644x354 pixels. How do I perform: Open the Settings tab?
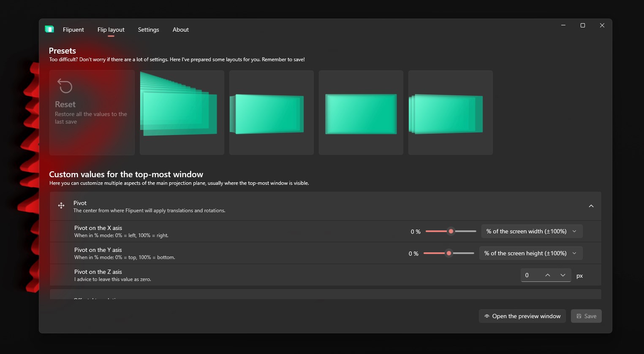(x=149, y=30)
